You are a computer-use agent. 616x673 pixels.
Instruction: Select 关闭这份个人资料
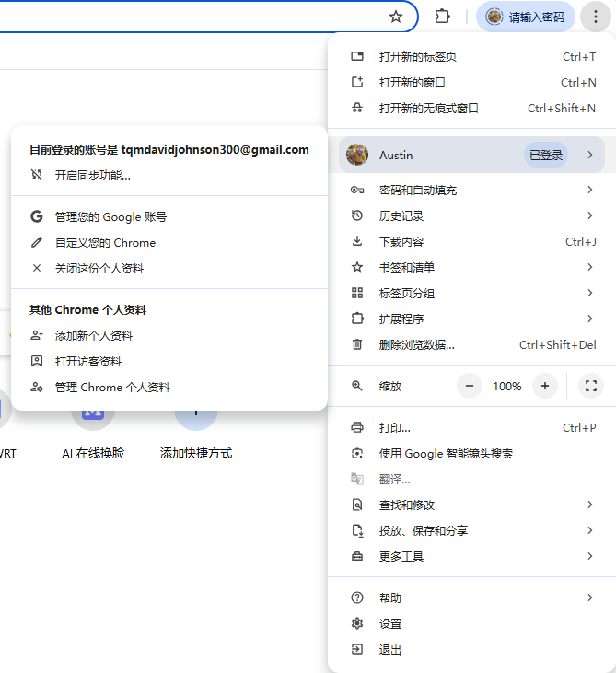coord(169,268)
